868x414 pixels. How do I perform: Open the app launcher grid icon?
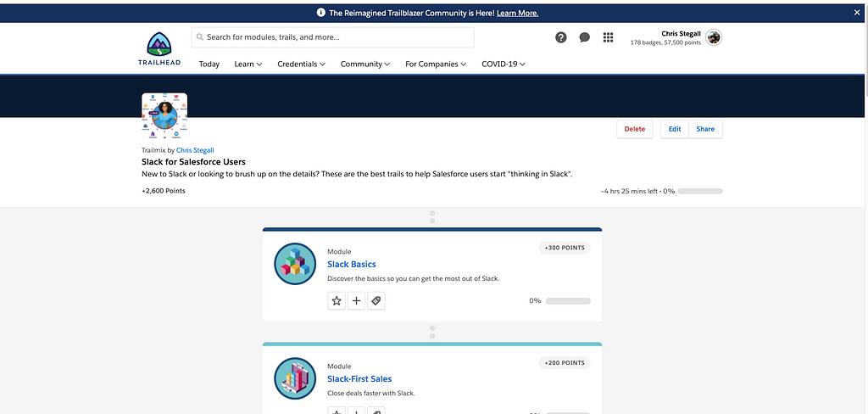click(x=608, y=37)
